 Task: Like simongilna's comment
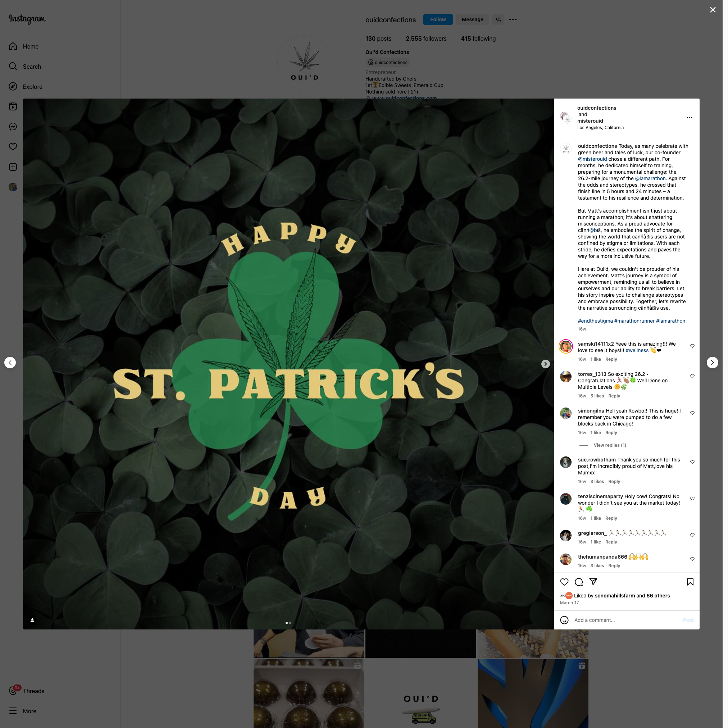(x=692, y=413)
